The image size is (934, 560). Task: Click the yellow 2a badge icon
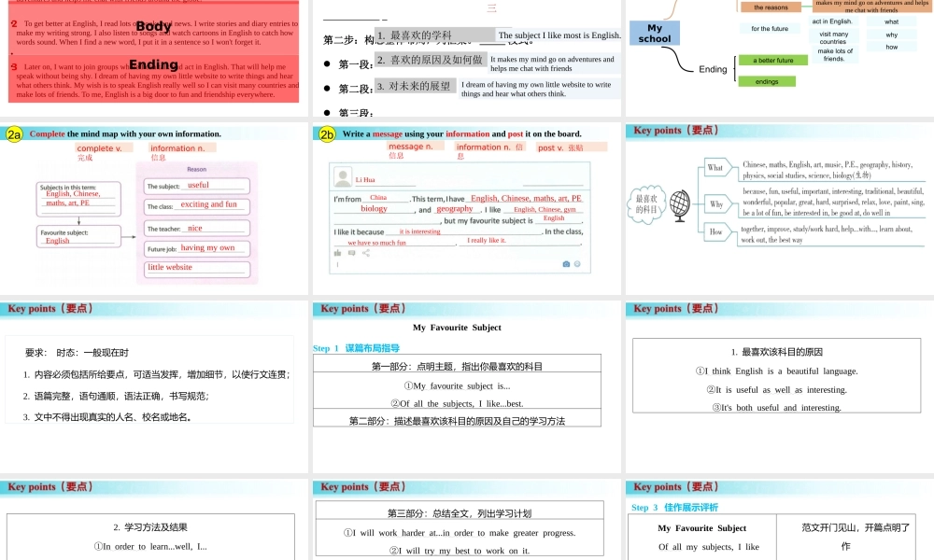tap(14, 134)
